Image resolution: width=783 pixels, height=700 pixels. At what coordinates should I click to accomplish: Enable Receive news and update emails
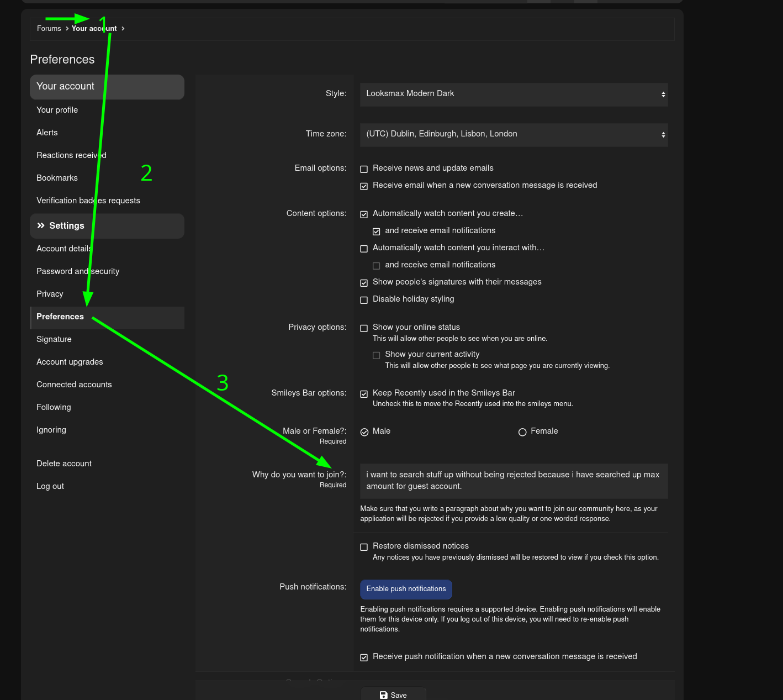(x=364, y=169)
